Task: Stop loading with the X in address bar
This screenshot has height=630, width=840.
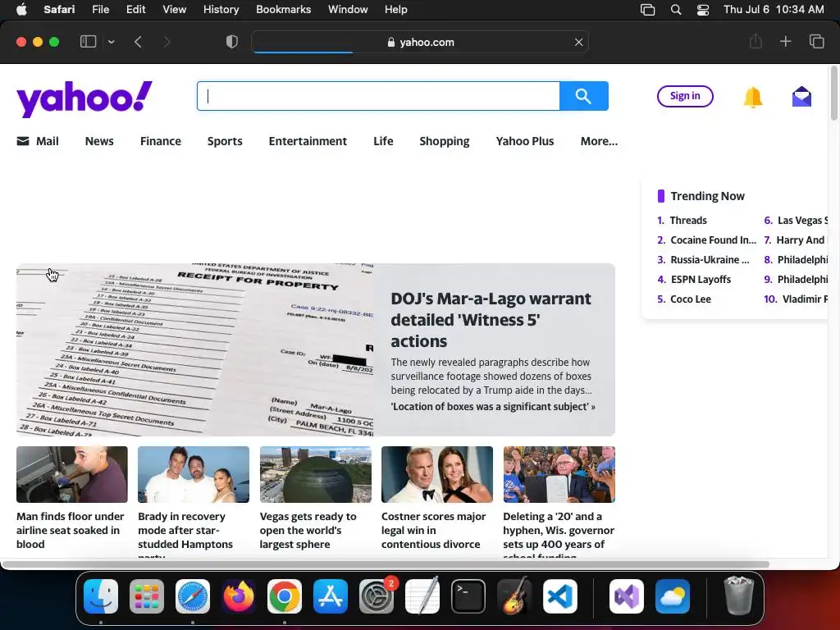Action: coord(578,42)
